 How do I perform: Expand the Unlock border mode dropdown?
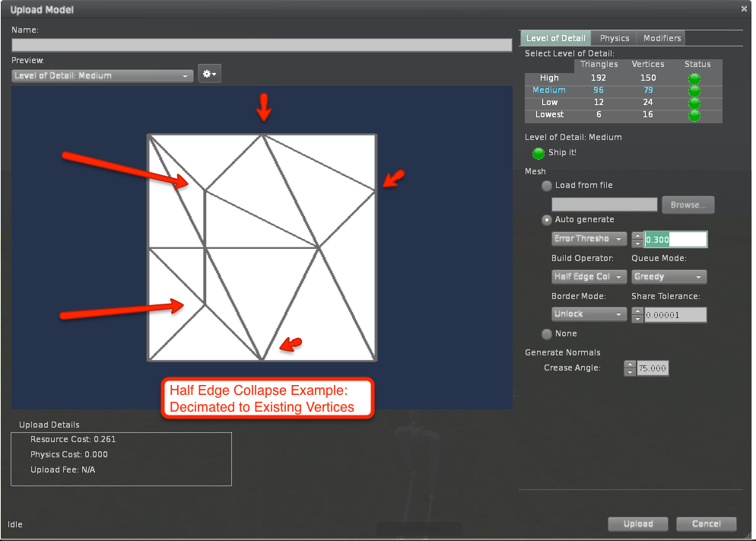(x=589, y=314)
